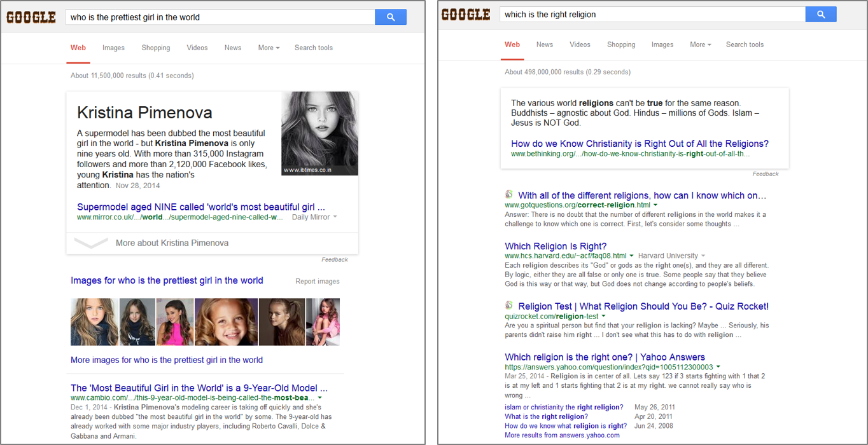Click the Kristina Pimenova portrait thumbnail
The width and height of the screenshot is (868, 445).
[x=320, y=133]
